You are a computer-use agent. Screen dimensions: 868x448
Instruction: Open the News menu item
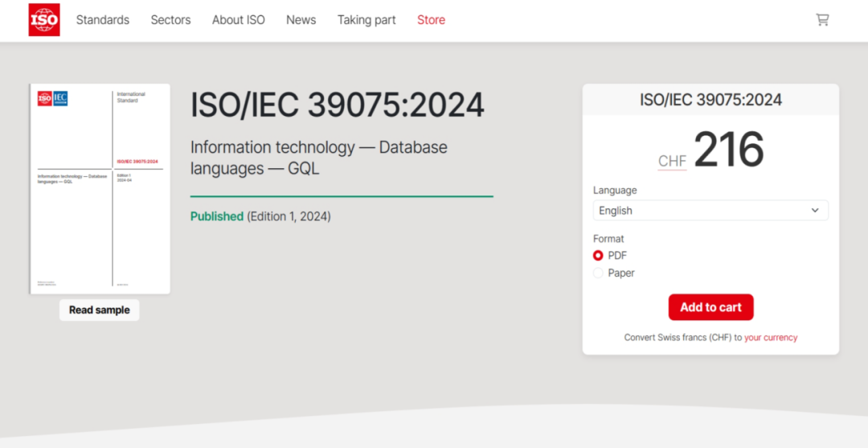click(301, 20)
